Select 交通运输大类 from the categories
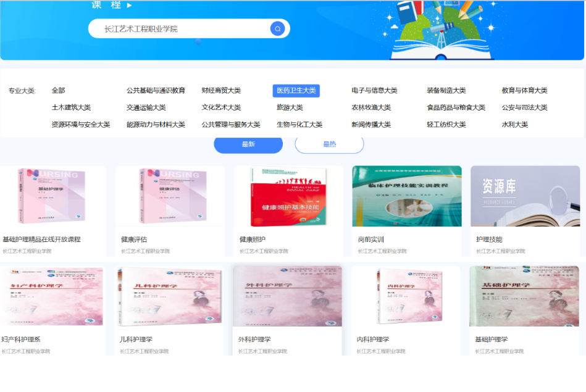Image resolution: width=586 pixels, height=392 pixels. click(x=146, y=107)
